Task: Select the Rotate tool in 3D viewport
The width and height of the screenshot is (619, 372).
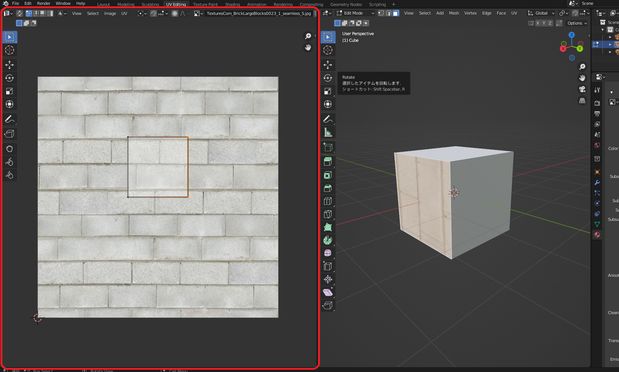Action: pyautogui.click(x=328, y=78)
